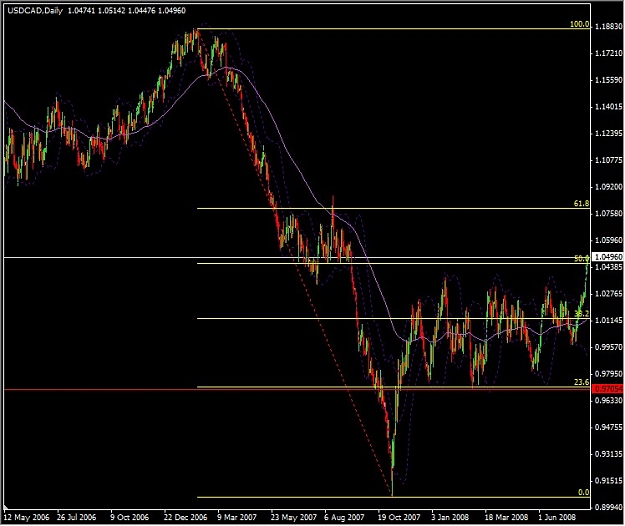This screenshot has height=526, width=625.
Task: Click the 0.94755 price axis value
Action: pos(608,427)
